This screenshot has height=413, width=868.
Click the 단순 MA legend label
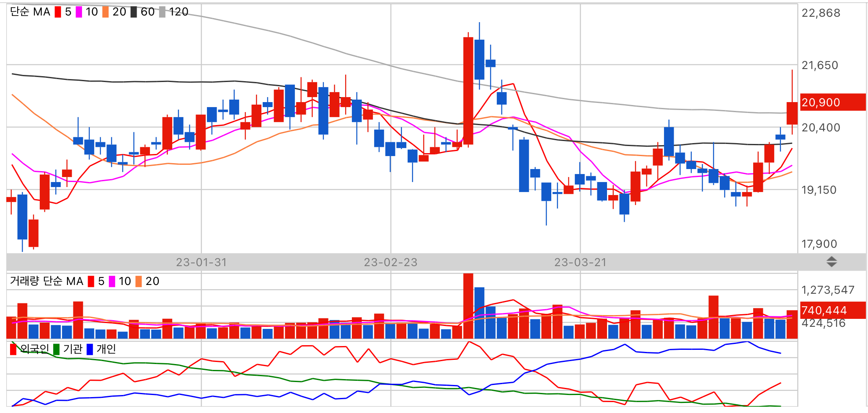click(x=30, y=12)
